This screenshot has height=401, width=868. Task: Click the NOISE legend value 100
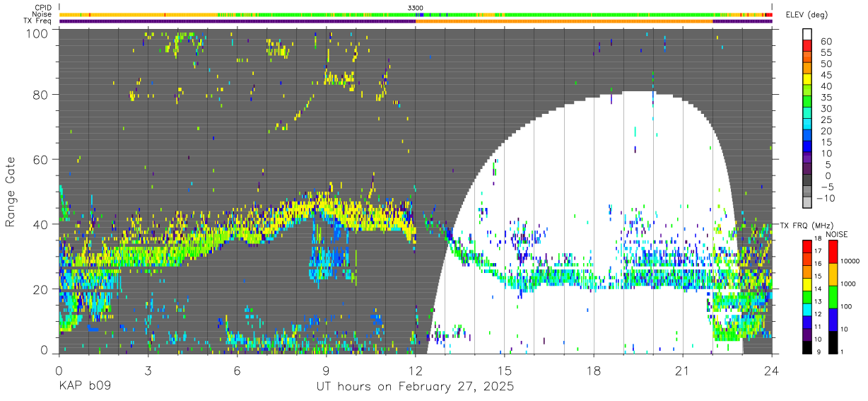pos(846,307)
